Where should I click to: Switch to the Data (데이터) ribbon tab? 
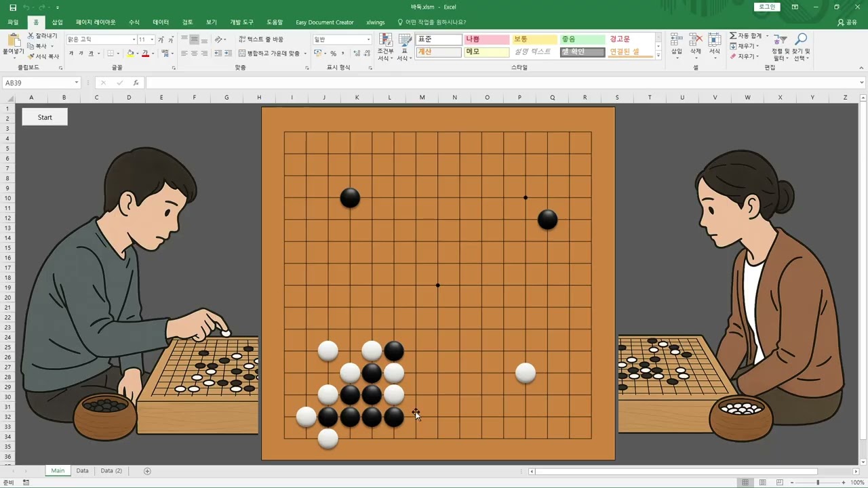coord(161,22)
